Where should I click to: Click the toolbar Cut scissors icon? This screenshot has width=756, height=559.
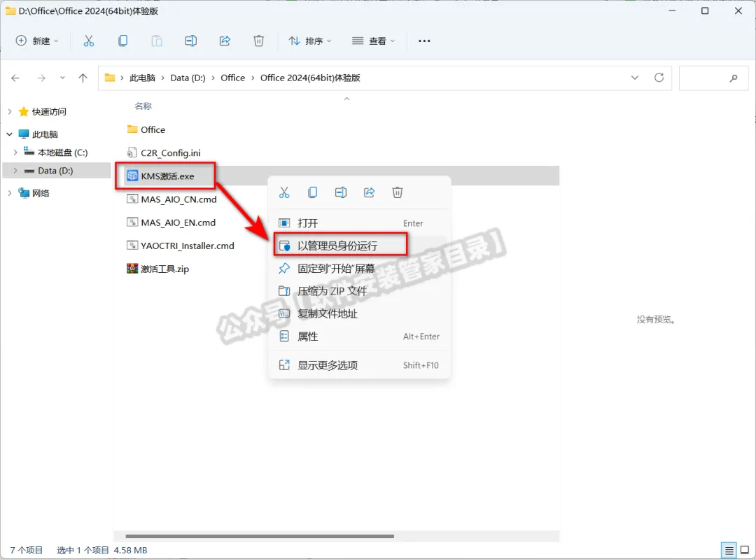click(89, 41)
